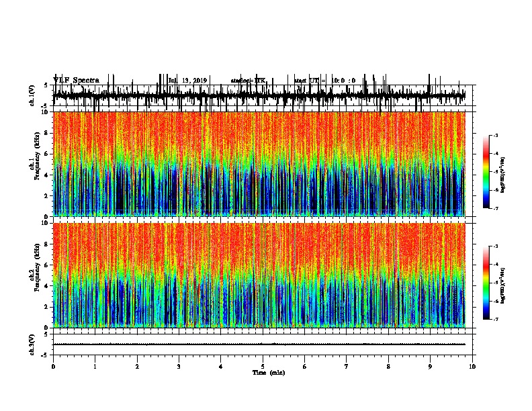Click the ch.1 spectrogram dark band near minute 3
The image size is (532, 411).
click(175, 190)
